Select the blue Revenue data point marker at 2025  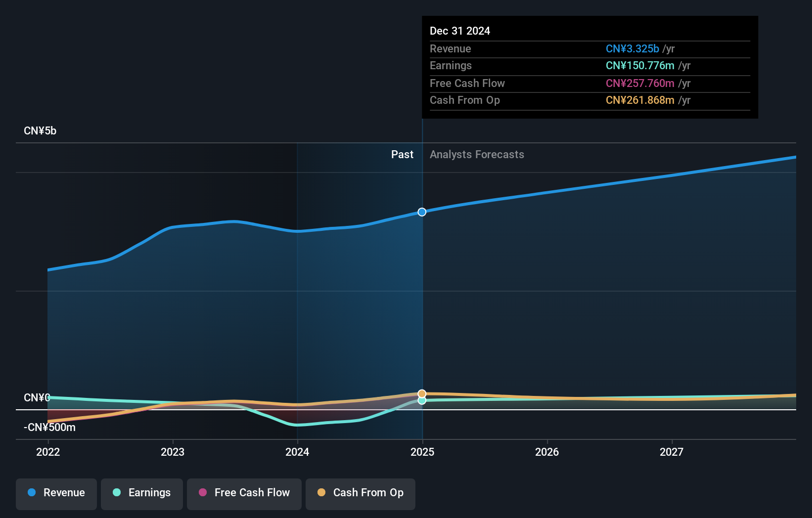click(x=422, y=212)
